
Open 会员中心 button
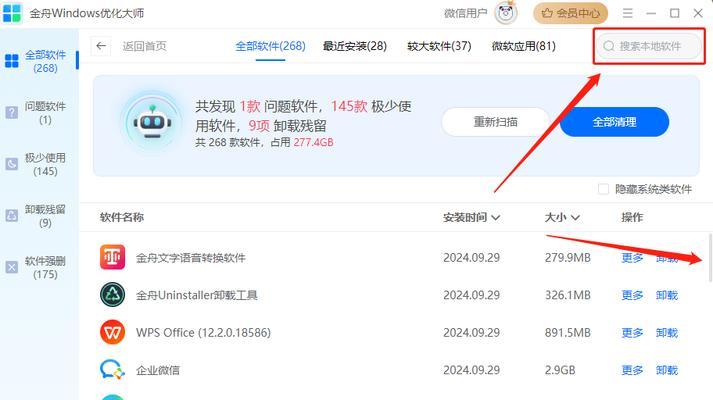pos(570,13)
